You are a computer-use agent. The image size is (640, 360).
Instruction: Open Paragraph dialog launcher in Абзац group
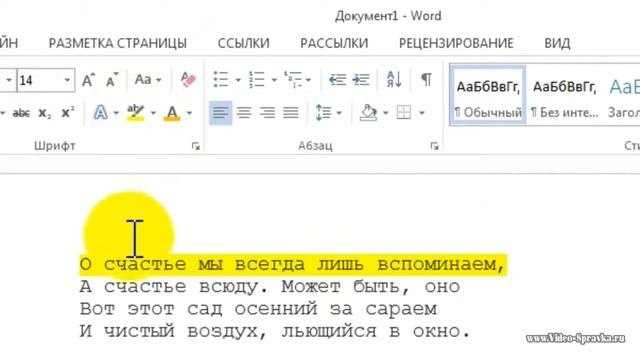click(x=434, y=146)
